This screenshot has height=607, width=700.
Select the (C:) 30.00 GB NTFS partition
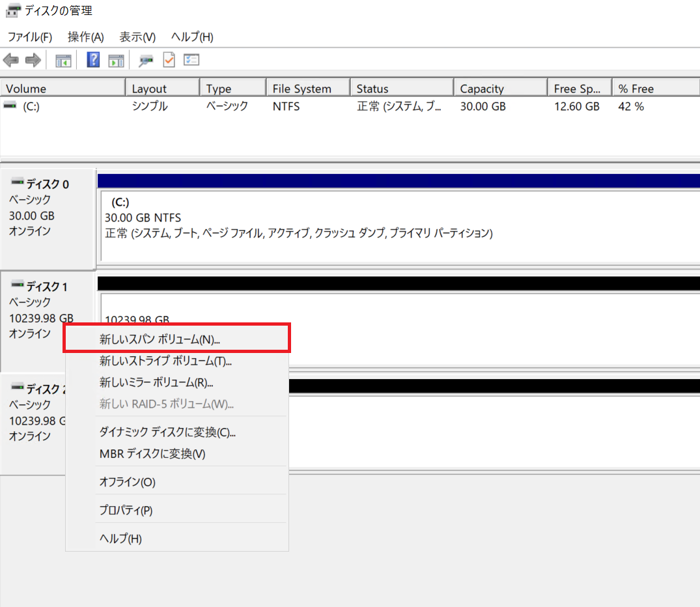click(400, 226)
